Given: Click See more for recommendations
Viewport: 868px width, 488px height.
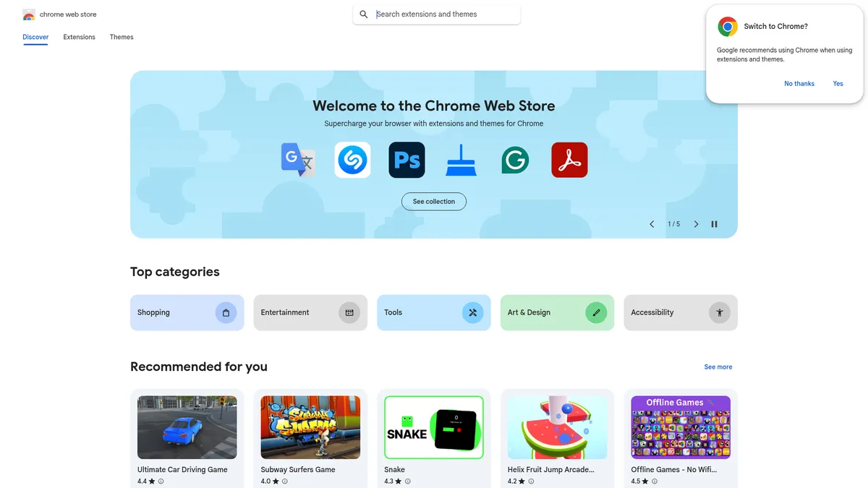Looking at the screenshot, I should coord(718,367).
